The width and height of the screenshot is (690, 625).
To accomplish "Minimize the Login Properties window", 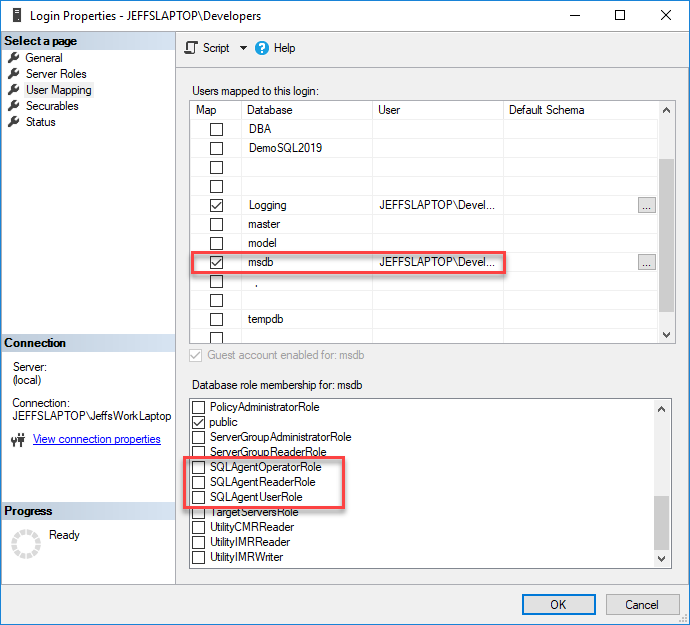I will (x=574, y=15).
